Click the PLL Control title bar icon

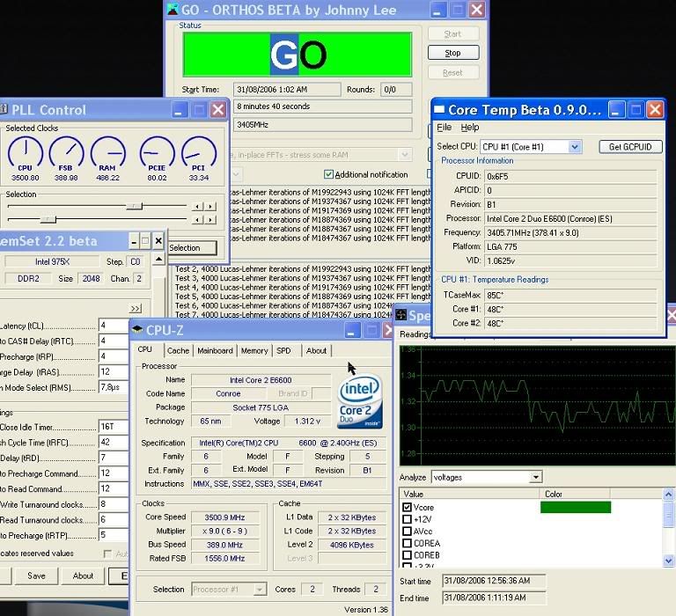(4, 109)
